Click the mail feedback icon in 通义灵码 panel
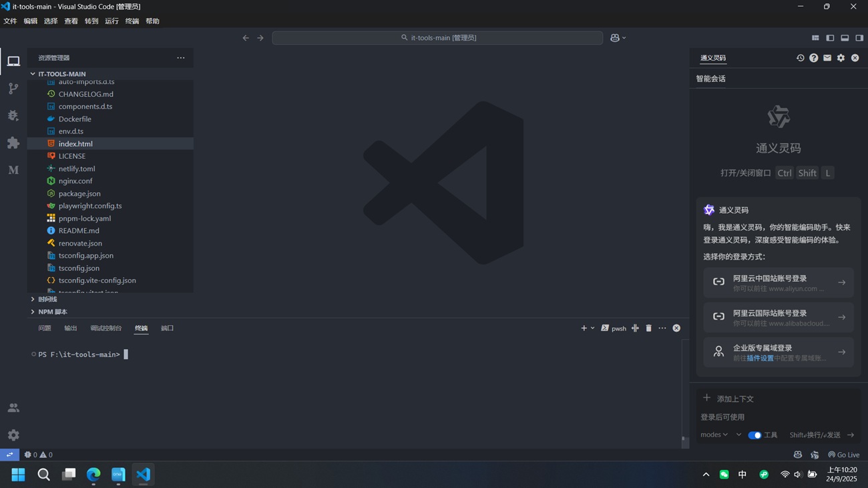The height and width of the screenshot is (488, 868). click(x=827, y=58)
